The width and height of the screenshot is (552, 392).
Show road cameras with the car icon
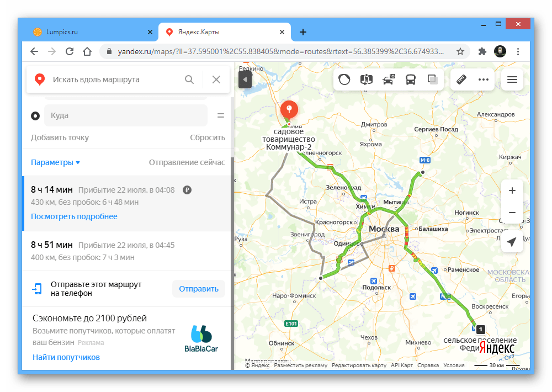point(389,80)
